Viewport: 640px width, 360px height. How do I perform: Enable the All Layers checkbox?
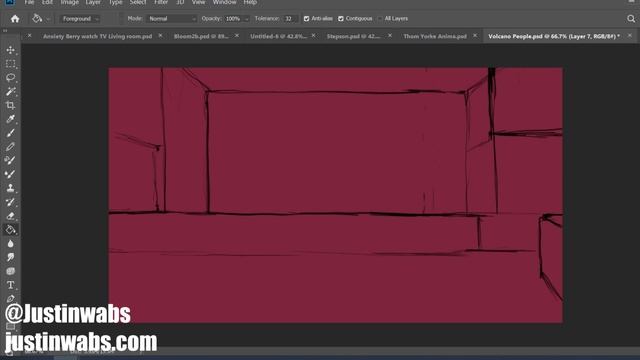click(x=380, y=19)
